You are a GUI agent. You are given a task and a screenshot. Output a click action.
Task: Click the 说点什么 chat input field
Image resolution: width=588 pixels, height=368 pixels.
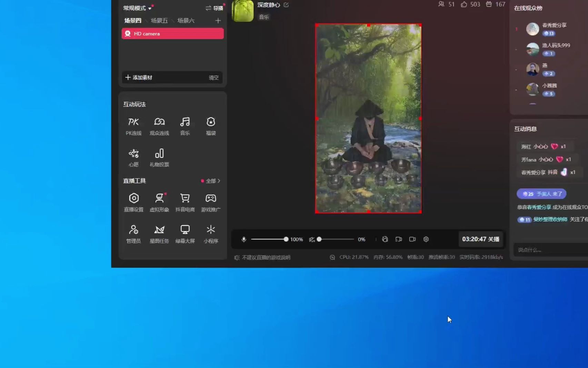click(x=551, y=250)
